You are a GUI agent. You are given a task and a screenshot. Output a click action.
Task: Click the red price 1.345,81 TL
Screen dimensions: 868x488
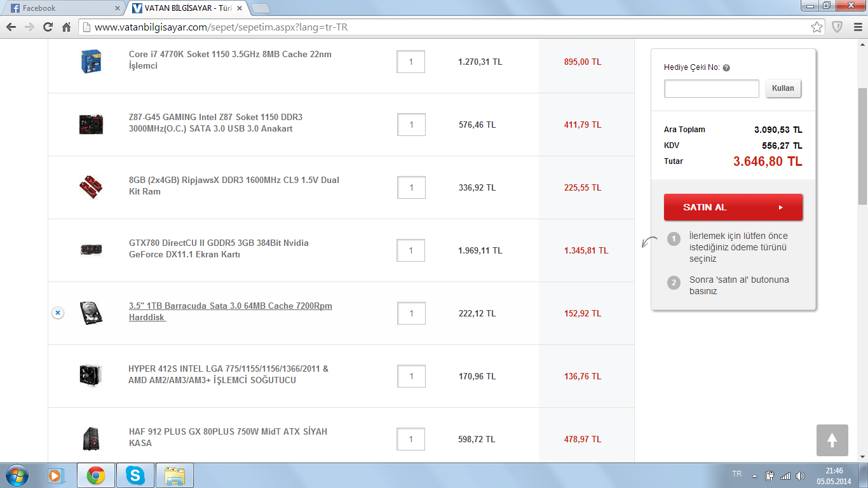pyautogui.click(x=586, y=250)
